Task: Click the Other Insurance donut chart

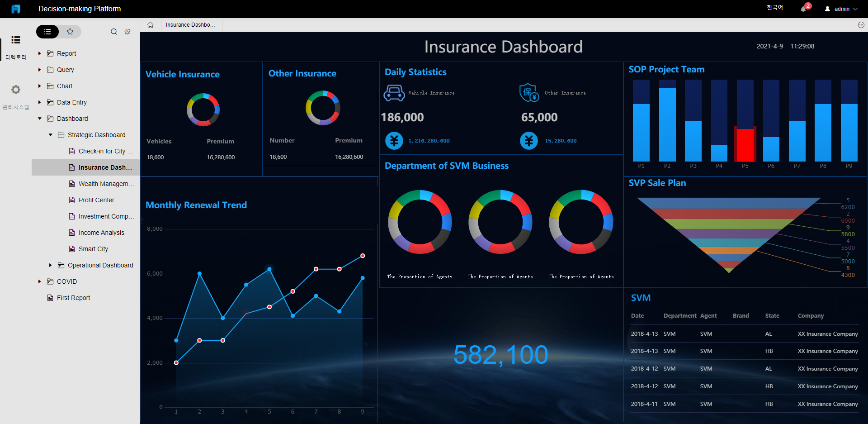Action: tap(323, 108)
